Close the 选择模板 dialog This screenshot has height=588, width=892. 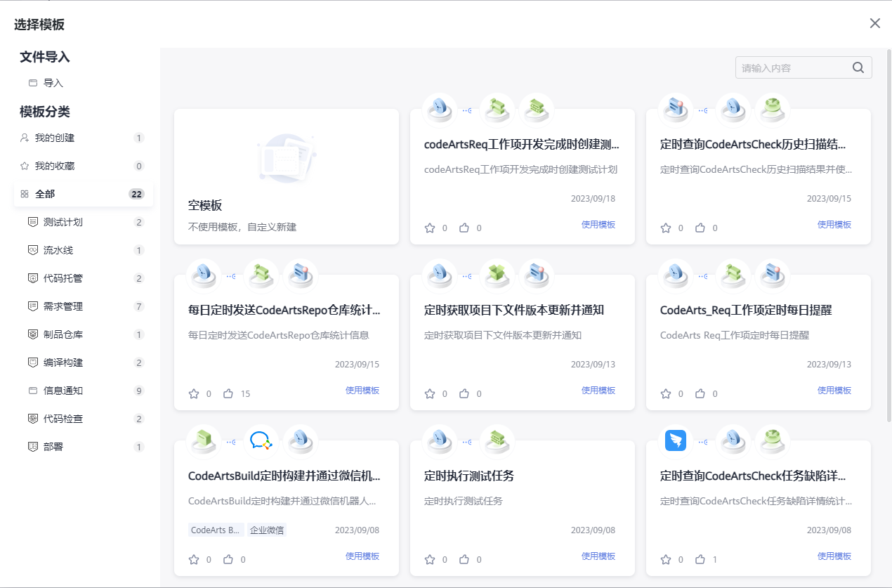point(875,23)
